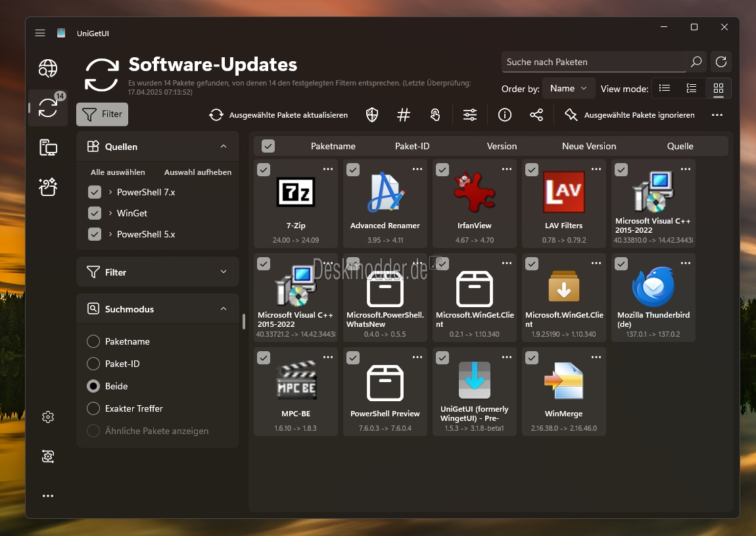Show package details info icon

[x=505, y=115]
